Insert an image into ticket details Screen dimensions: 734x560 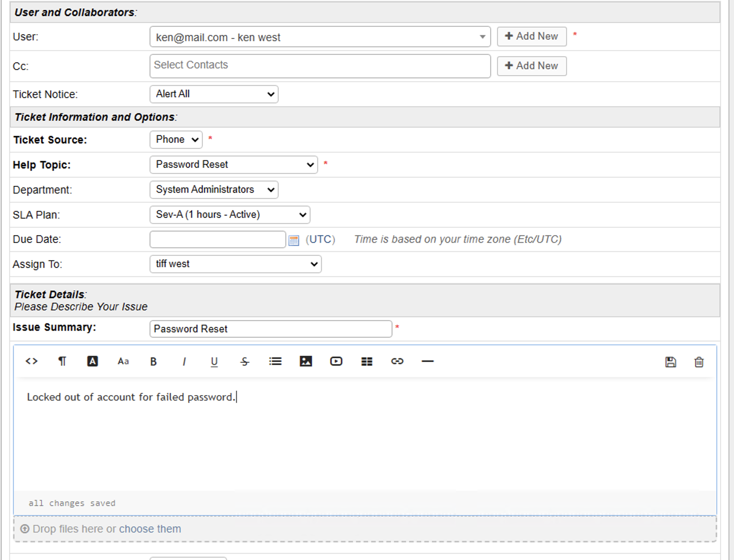[x=306, y=361]
